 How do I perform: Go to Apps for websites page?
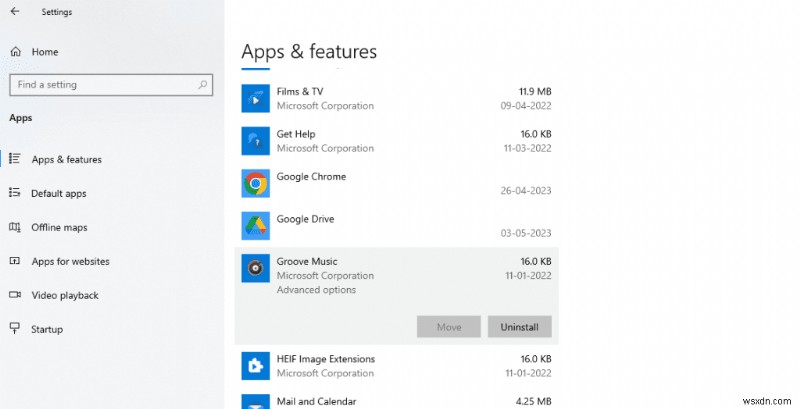[x=70, y=261]
